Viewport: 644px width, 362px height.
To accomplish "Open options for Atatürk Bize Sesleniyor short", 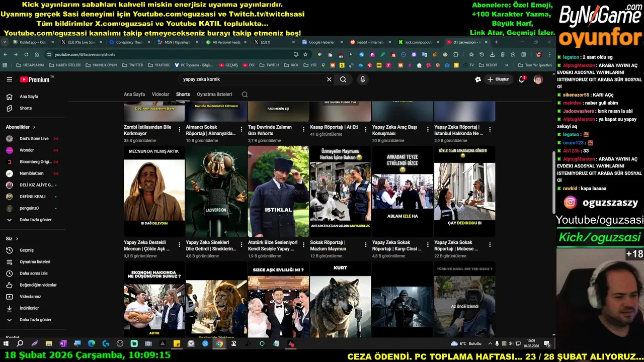I will [303, 244].
